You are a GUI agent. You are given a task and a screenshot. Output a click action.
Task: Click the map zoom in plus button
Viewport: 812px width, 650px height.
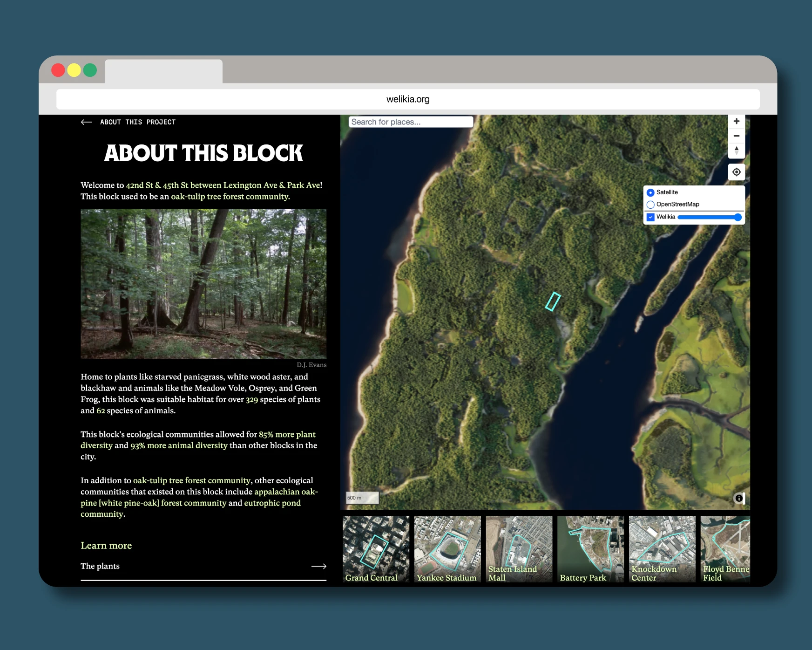(x=736, y=122)
